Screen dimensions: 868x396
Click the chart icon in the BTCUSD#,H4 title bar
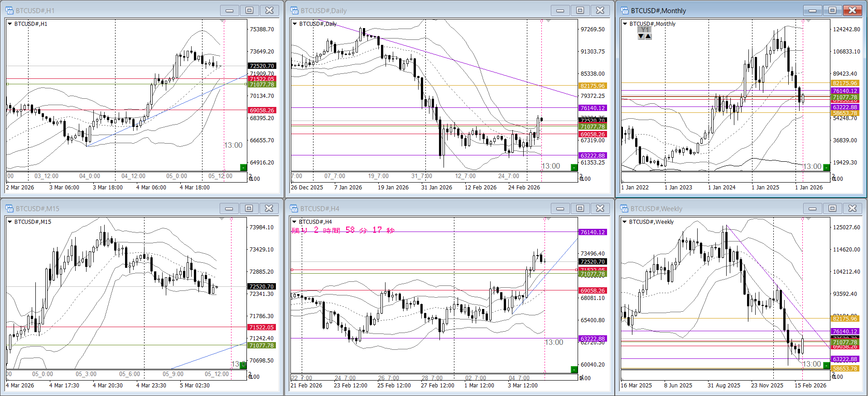click(294, 208)
